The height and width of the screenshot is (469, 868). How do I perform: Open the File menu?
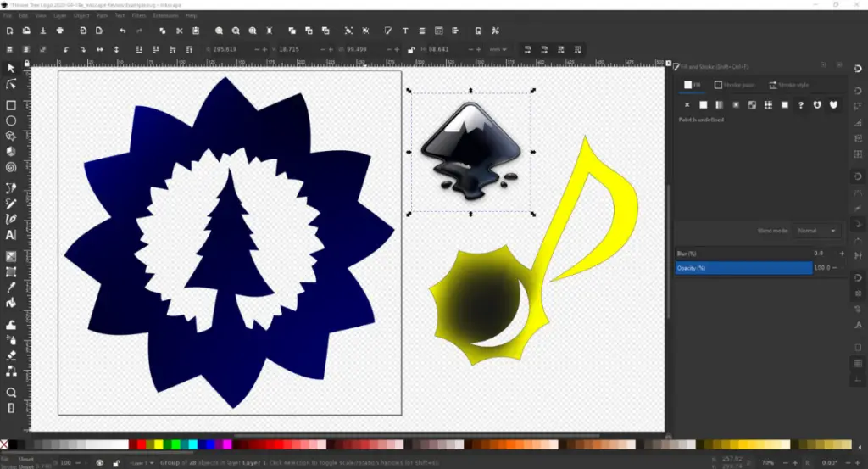[x=7, y=15]
